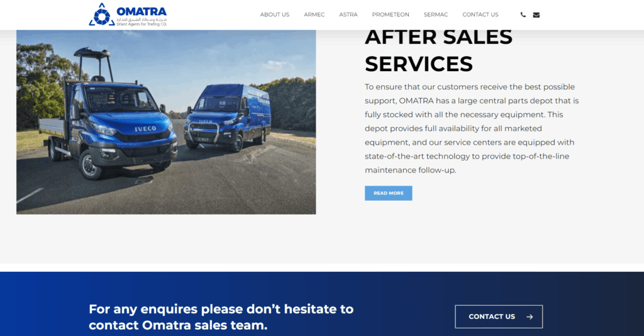The image size is (644, 336).
Task: Click the OMATRA gear emblem logo
Action: [102, 15]
